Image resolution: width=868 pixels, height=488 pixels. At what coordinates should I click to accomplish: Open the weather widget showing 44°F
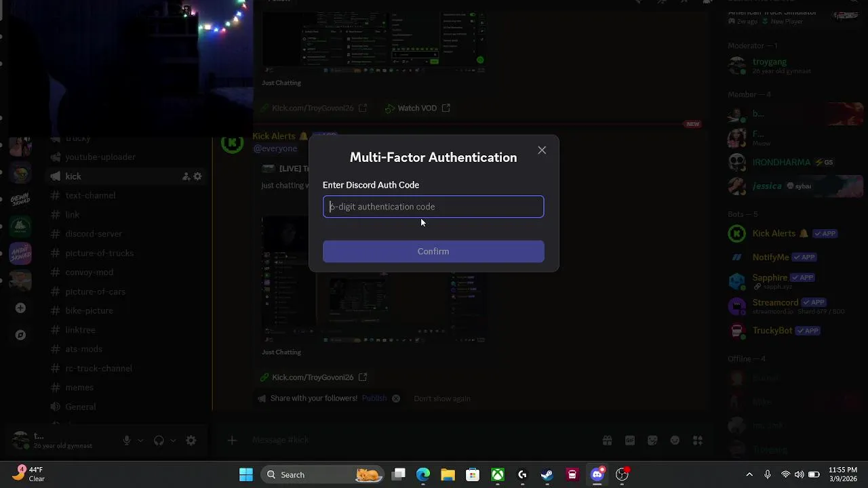tap(28, 474)
